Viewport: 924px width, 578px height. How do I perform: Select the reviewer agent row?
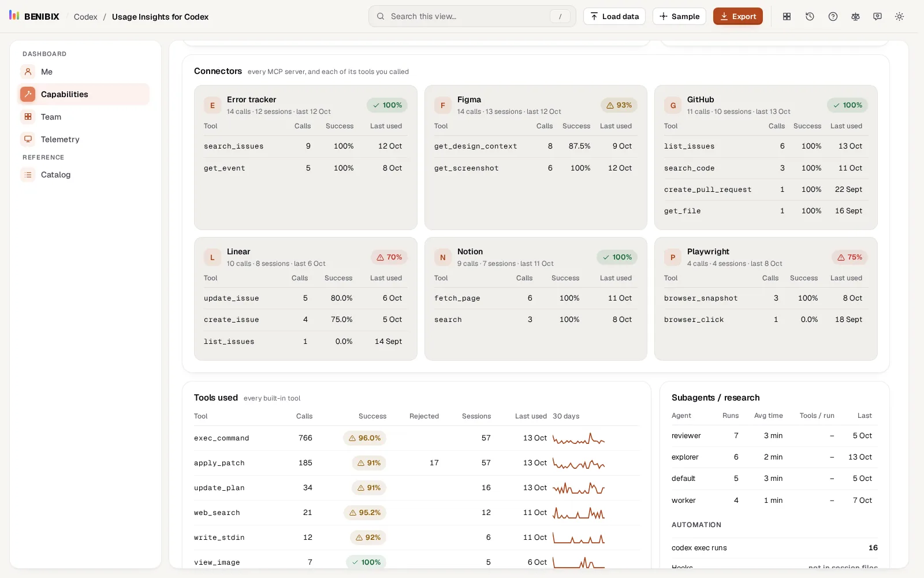pos(774,436)
